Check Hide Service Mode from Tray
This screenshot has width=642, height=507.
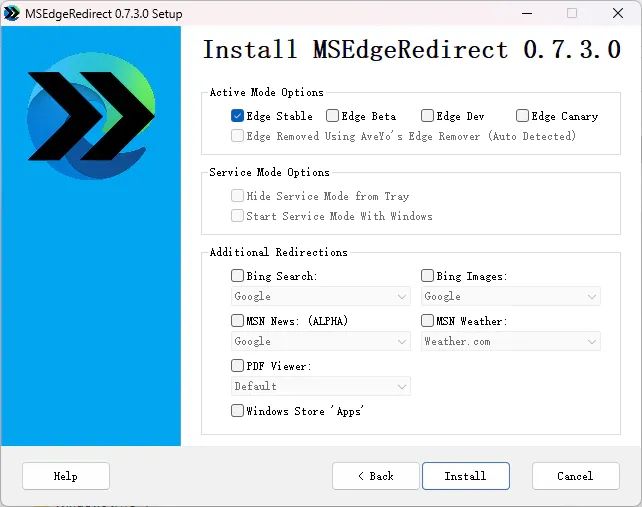click(237, 196)
